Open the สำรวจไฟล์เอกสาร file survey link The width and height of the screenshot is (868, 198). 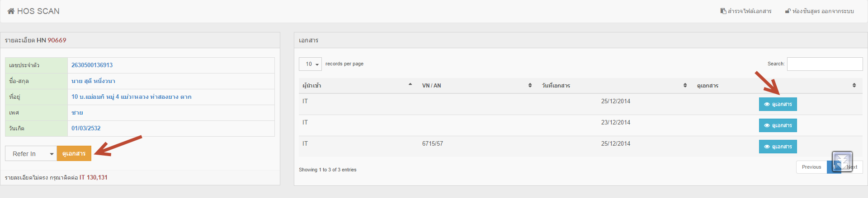746,11
